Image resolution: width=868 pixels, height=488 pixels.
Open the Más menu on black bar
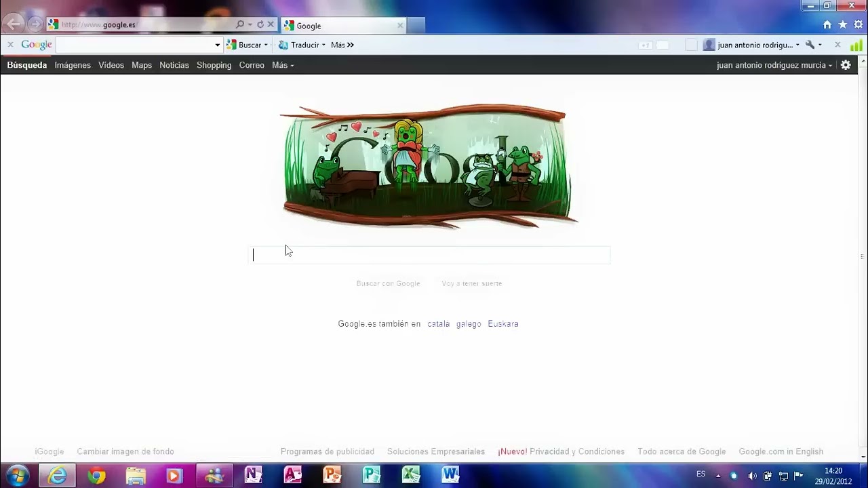pos(283,65)
